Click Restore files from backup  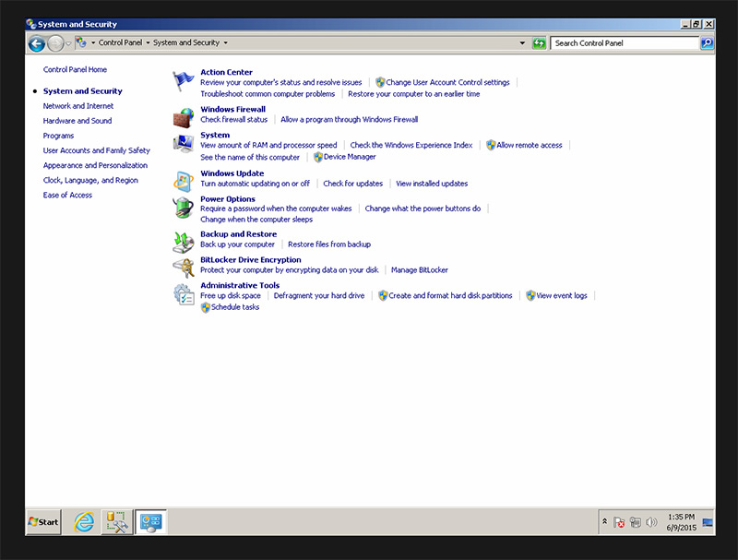pyautogui.click(x=329, y=244)
